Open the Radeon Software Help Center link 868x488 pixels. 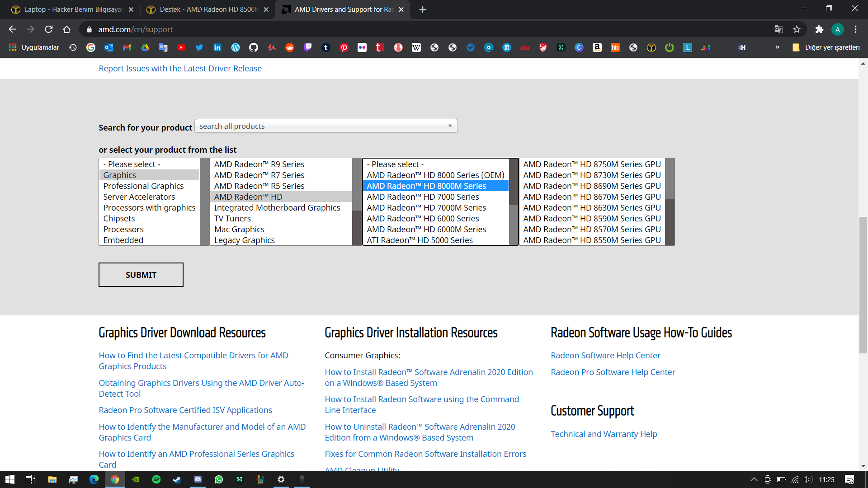point(605,356)
